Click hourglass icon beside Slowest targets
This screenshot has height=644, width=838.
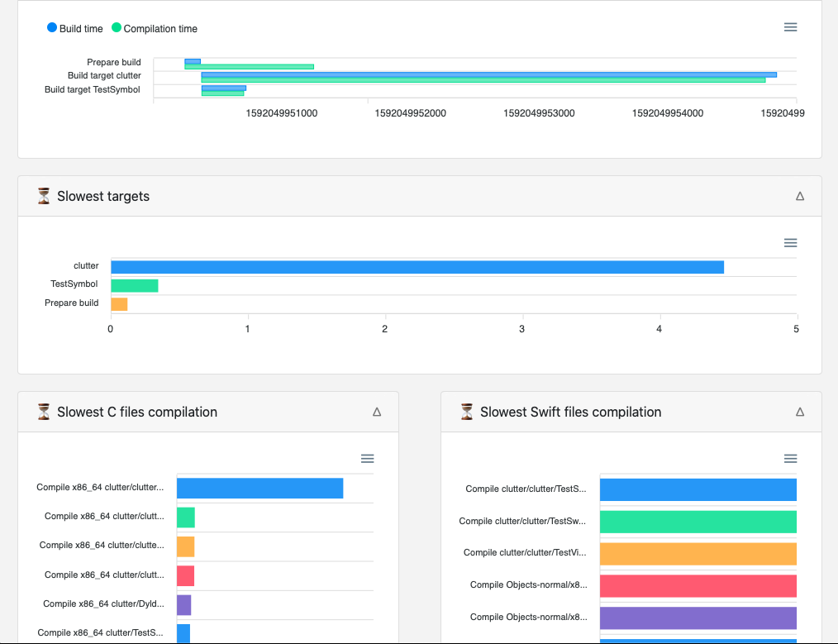[44, 196]
